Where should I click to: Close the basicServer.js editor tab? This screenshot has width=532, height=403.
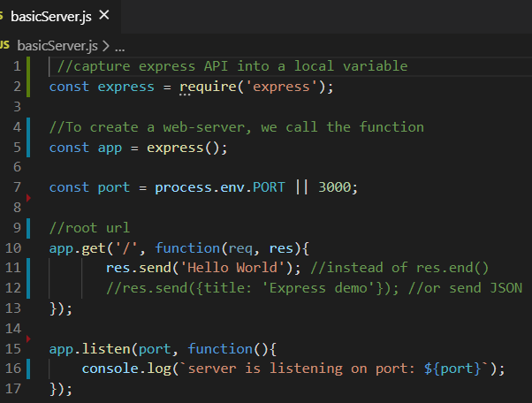105,15
